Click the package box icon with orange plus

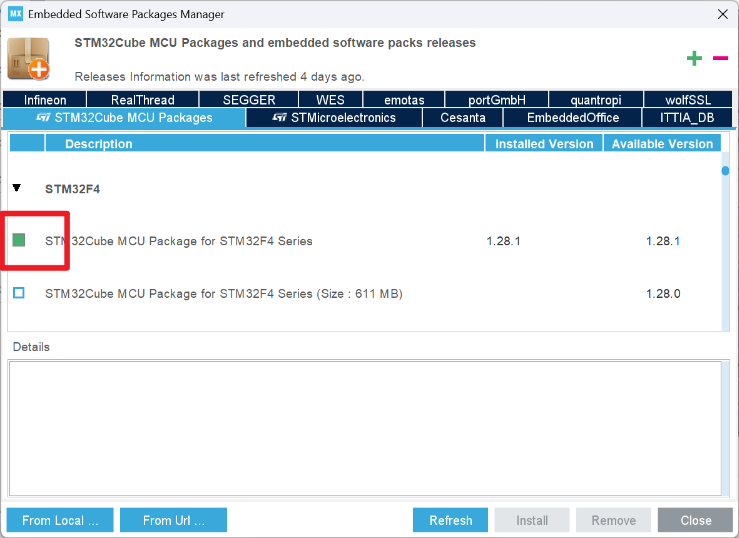29,59
